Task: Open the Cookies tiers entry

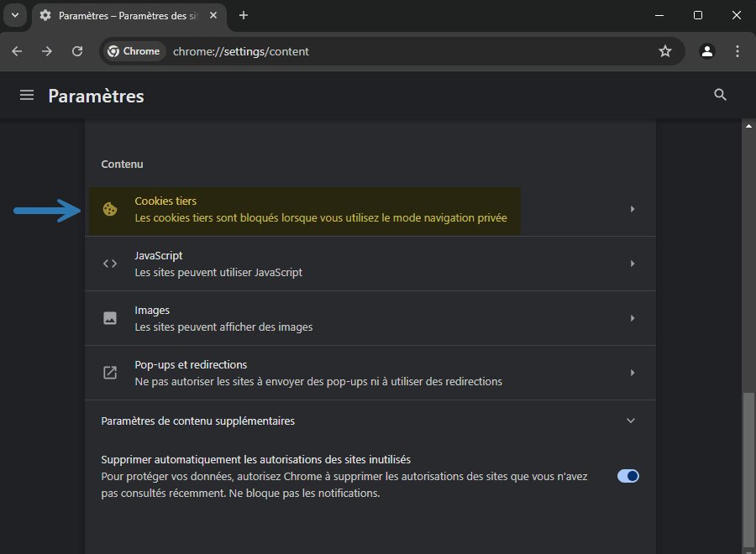Action: click(370, 209)
